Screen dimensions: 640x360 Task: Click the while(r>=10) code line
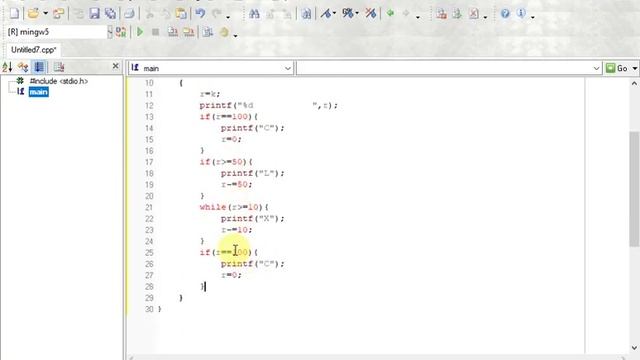(234, 207)
